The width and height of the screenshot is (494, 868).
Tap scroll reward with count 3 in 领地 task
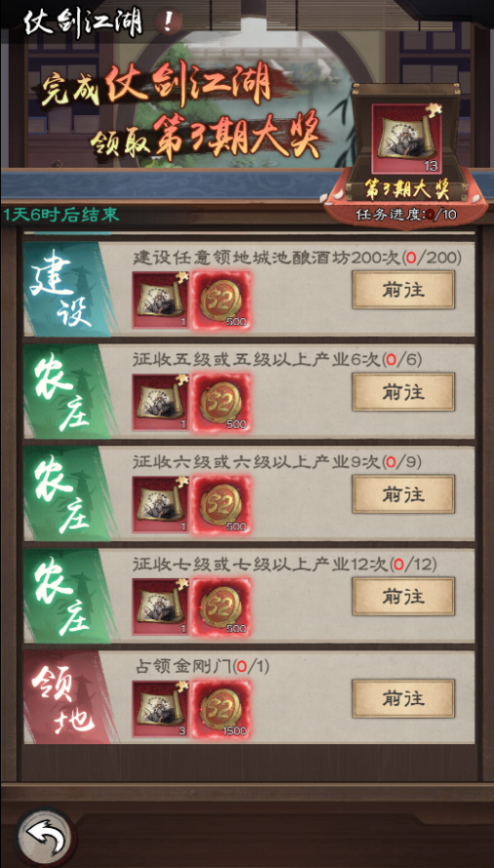point(160,709)
